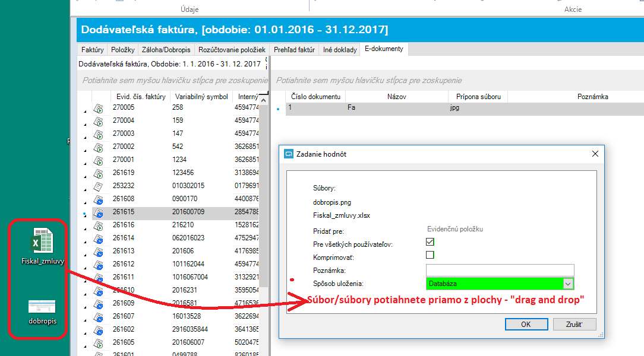Select the dobropis image desktop icon

[x=42, y=311]
